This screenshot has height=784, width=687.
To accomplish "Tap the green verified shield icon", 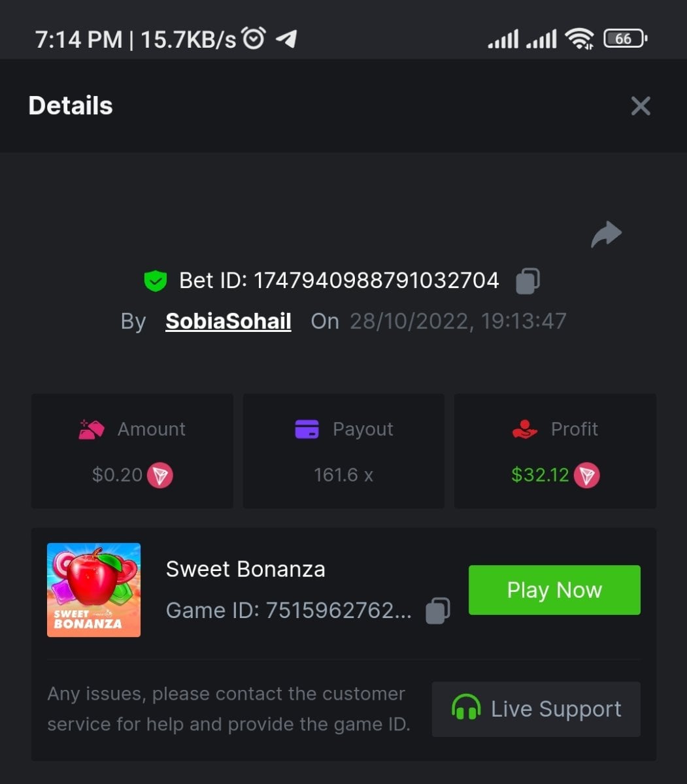I will tap(155, 281).
